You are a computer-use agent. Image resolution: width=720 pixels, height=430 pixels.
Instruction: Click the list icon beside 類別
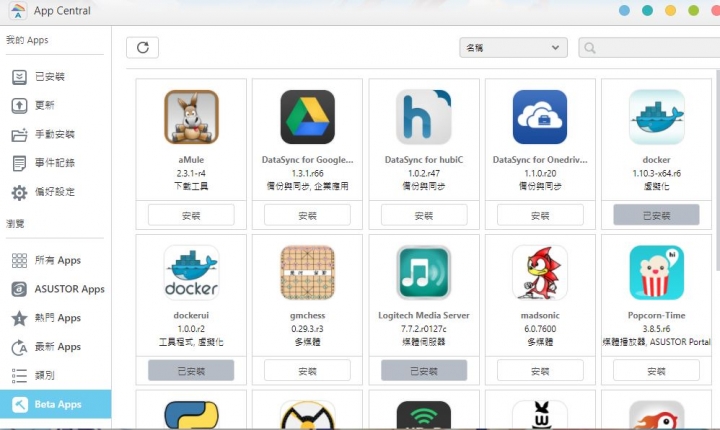coord(19,375)
